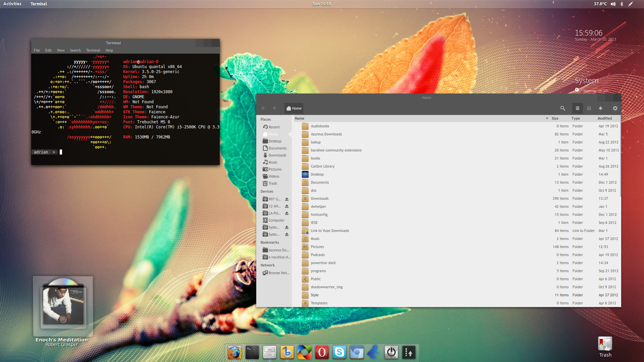Open search in the Home file manager

[562, 108]
